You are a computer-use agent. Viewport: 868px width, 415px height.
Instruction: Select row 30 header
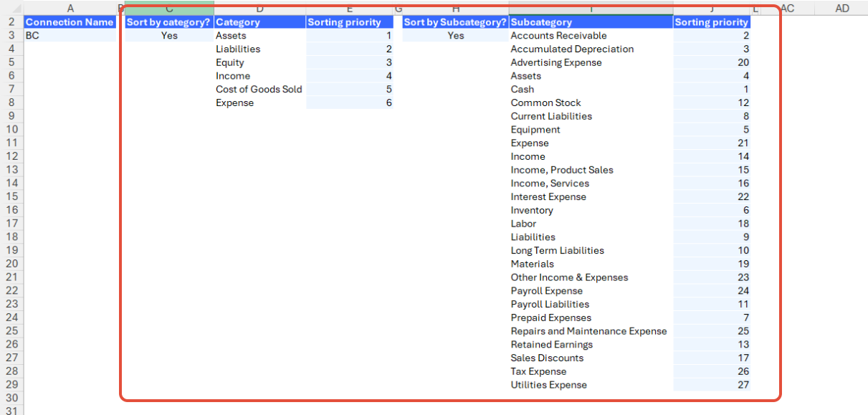coord(11,398)
